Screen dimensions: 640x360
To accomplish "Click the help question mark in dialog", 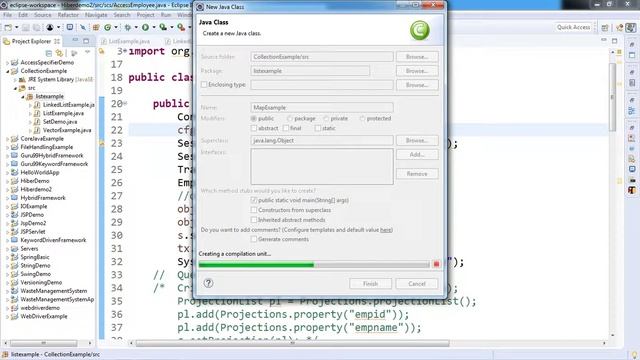I will [x=208, y=283].
